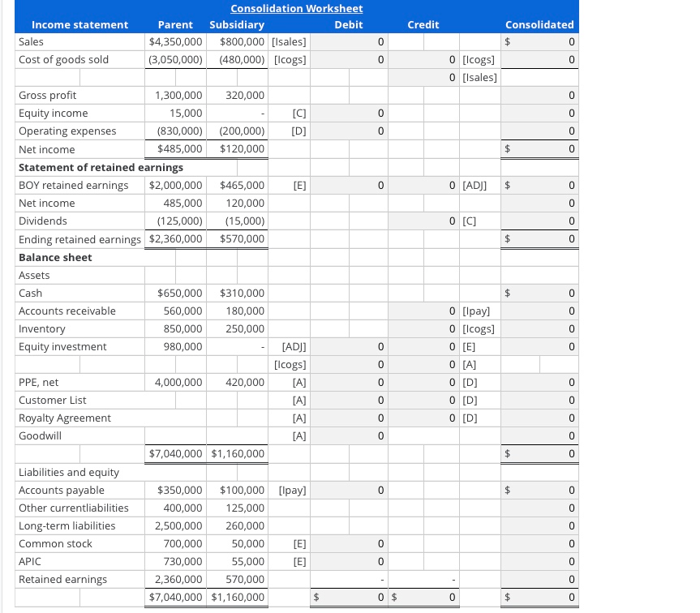The image size is (700, 613).
Task: Click the APIC [E] debit entry
Action: (x=349, y=561)
